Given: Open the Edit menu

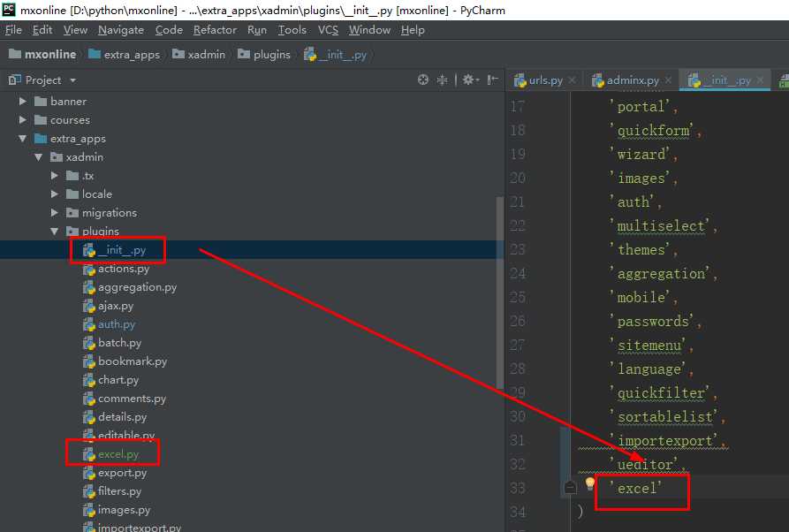Looking at the screenshot, I should [x=42, y=30].
